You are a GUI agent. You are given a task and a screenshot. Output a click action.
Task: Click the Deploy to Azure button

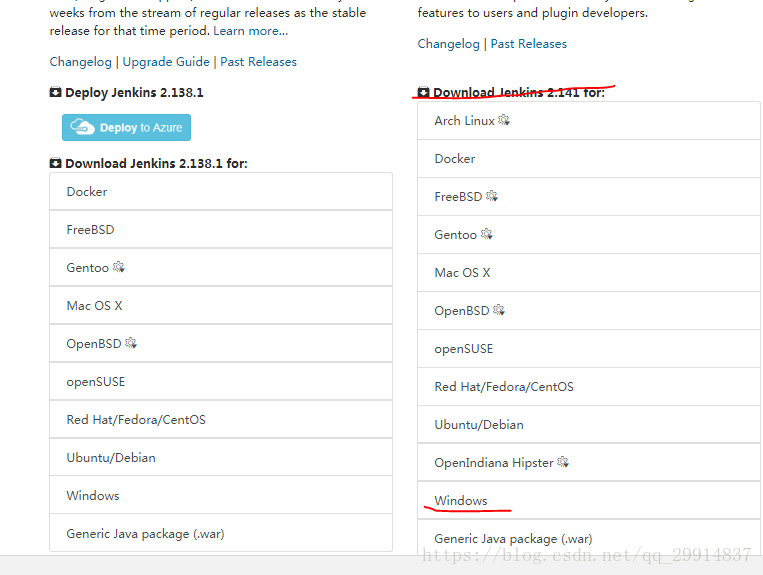click(x=127, y=127)
